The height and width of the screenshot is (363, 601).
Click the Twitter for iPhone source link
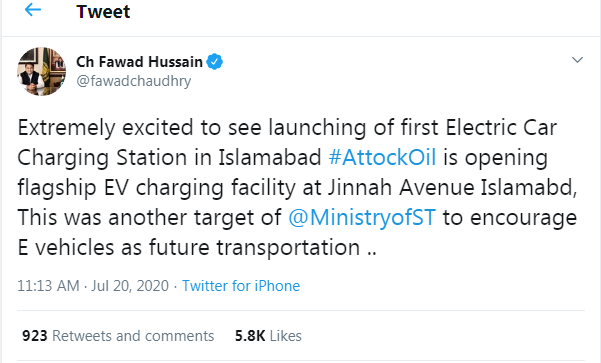click(241, 286)
